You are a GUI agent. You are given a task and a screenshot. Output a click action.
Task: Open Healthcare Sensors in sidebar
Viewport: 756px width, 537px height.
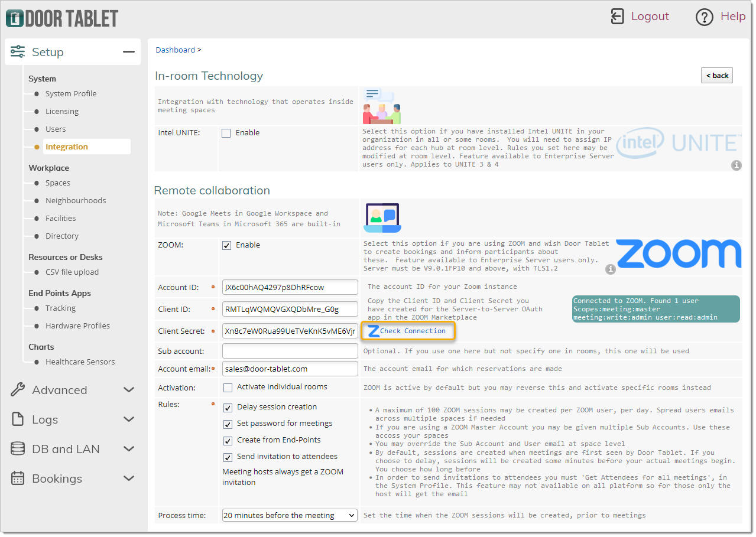(80, 362)
